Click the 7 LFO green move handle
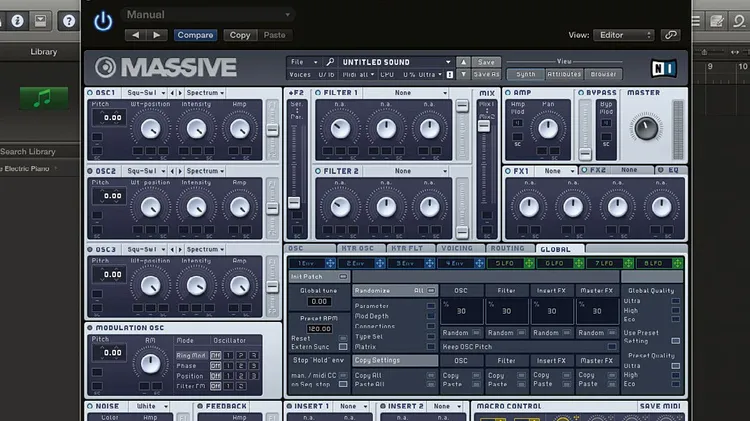 tap(629, 263)
